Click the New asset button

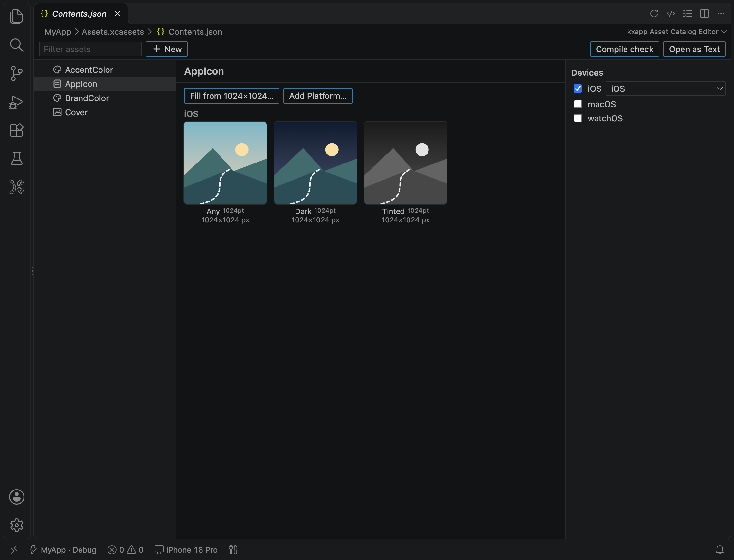167,49
